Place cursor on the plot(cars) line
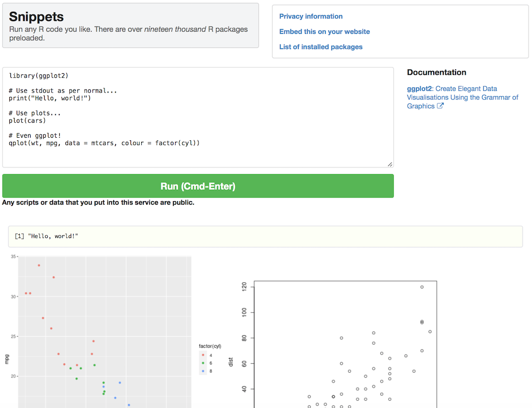 [27, 121]
